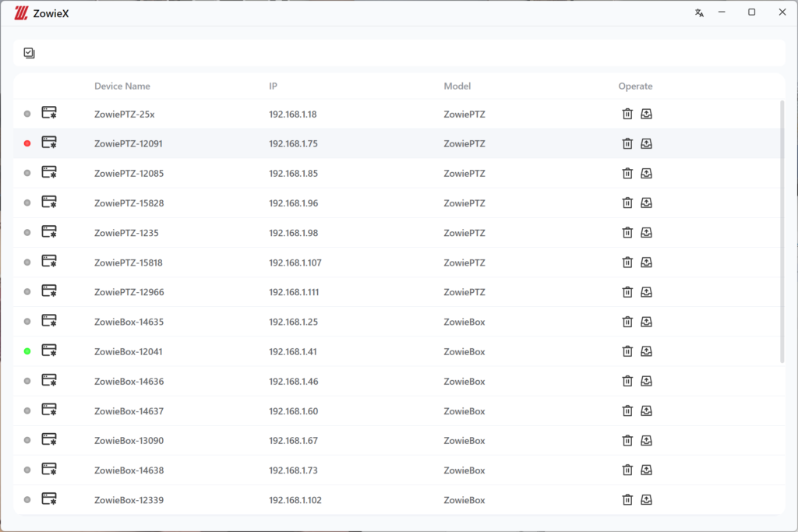798x532 pixels.
Task: Open device settings icon for ZowiePTZ-12085
Action: (49, 173)
